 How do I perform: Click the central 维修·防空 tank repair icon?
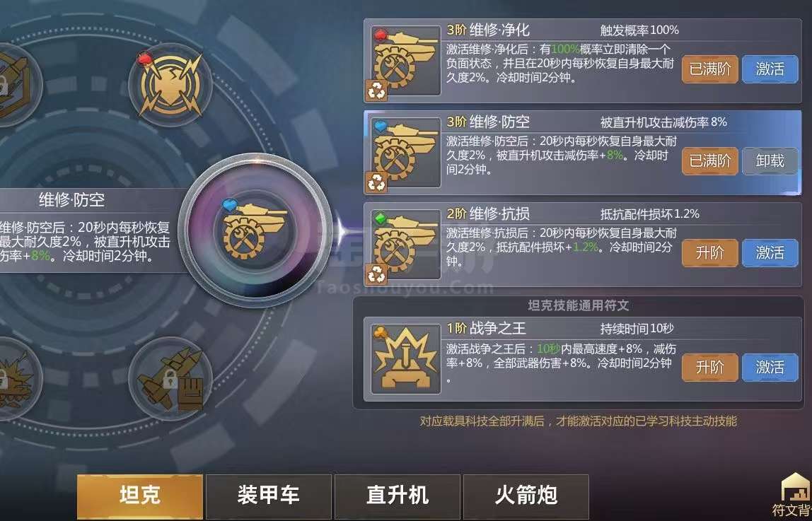pos(256,229)
